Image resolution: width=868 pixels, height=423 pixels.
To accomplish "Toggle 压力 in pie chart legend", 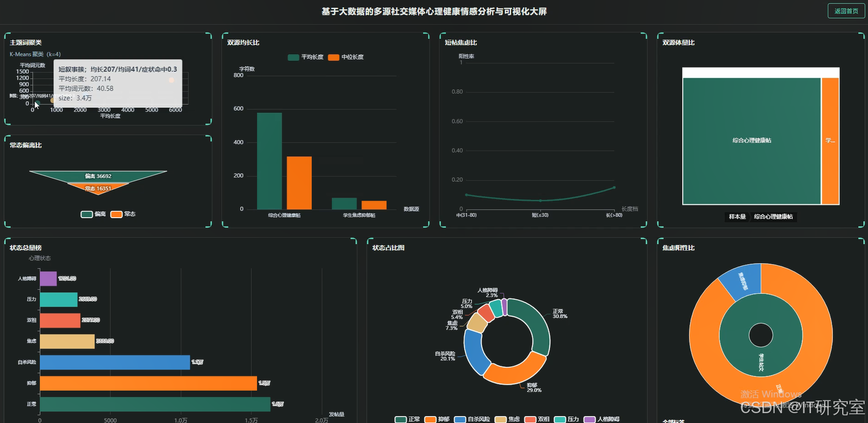I will tap(566, 419).
